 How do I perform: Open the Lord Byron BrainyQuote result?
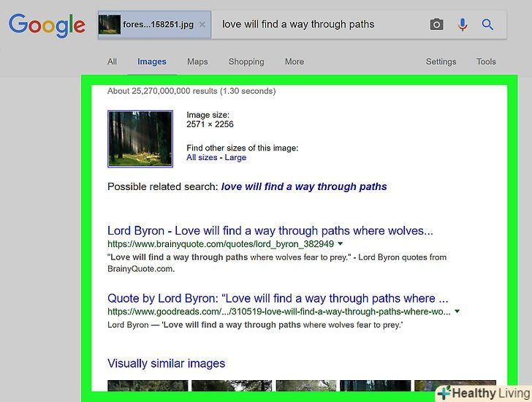270,231
